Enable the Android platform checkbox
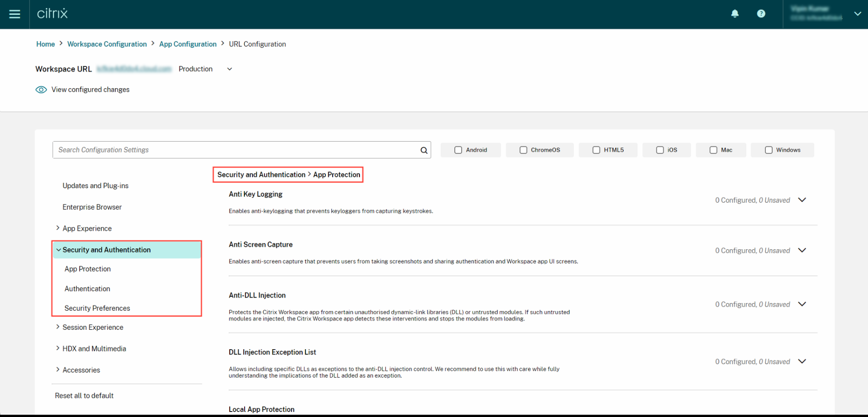The width and height of the screenshot is (868, 417). (x=458, y=150)
